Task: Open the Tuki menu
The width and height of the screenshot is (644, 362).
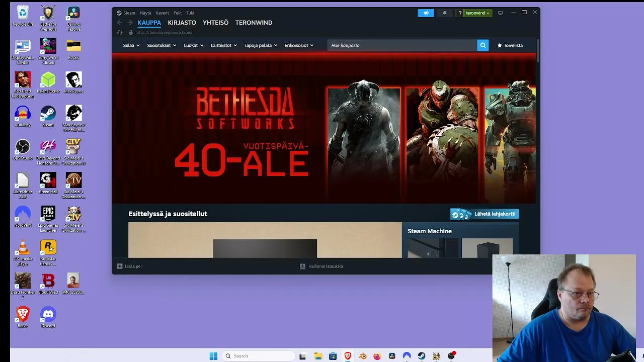Action: pos(190,13)
